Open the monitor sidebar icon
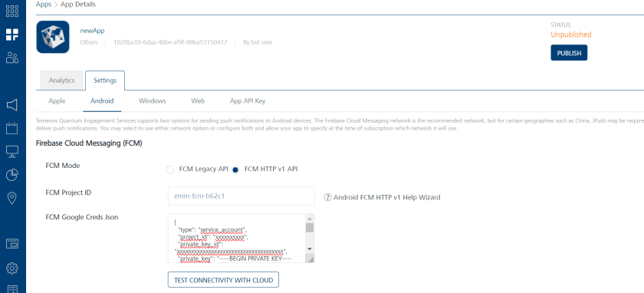The image size is (644, 293). 12,152
